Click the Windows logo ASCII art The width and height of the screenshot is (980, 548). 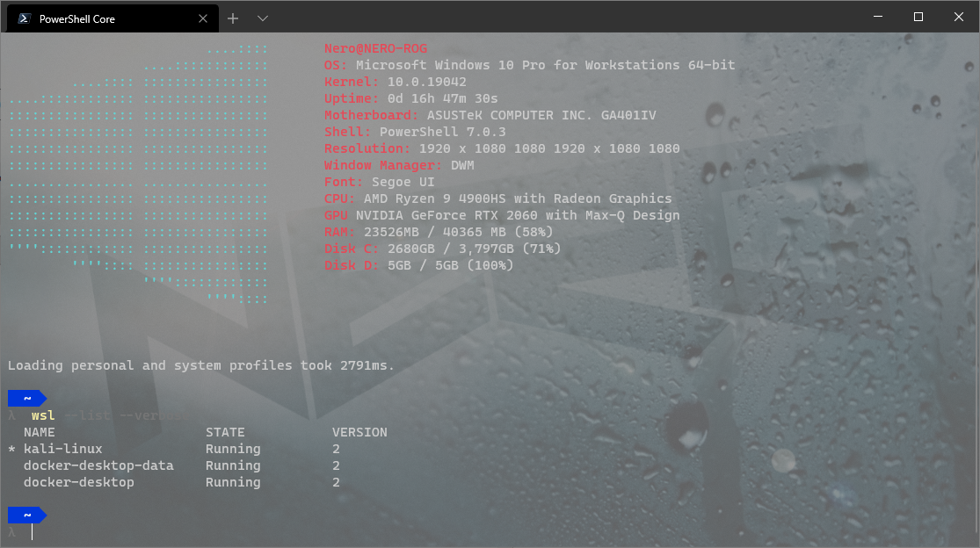coord(138,174)
